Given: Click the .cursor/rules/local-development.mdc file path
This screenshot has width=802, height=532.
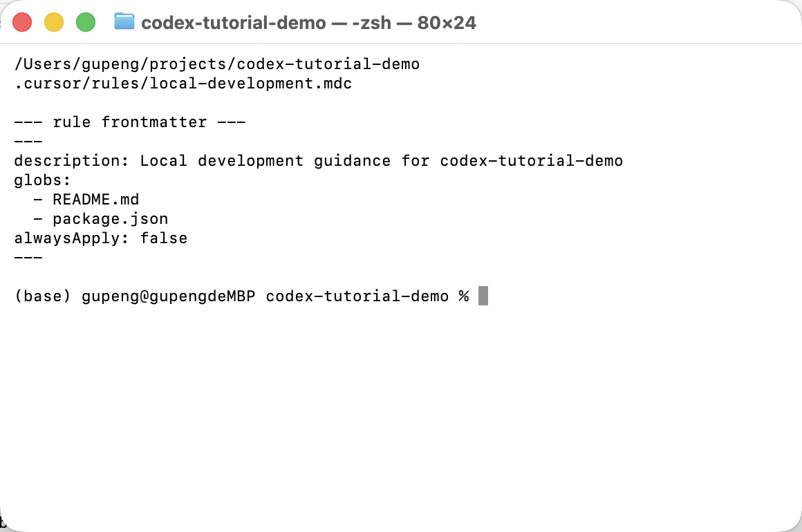Looking at the screenshot, I should click(183, 84).
